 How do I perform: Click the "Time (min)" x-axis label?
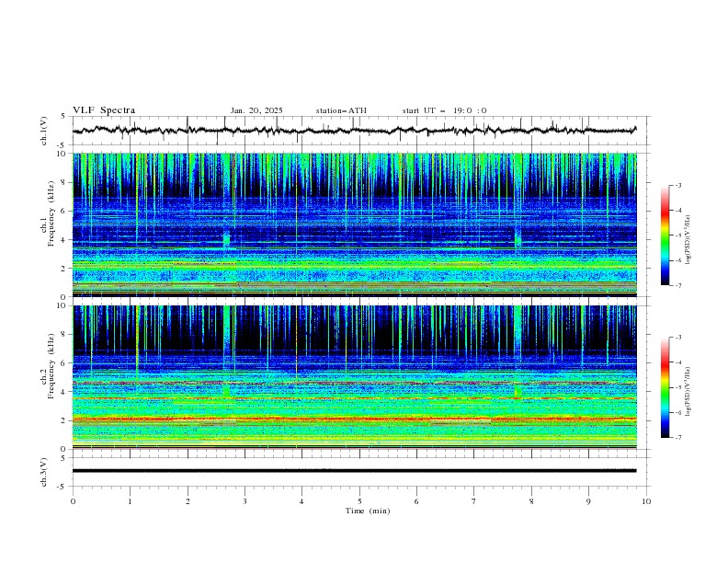pos(368,511)
